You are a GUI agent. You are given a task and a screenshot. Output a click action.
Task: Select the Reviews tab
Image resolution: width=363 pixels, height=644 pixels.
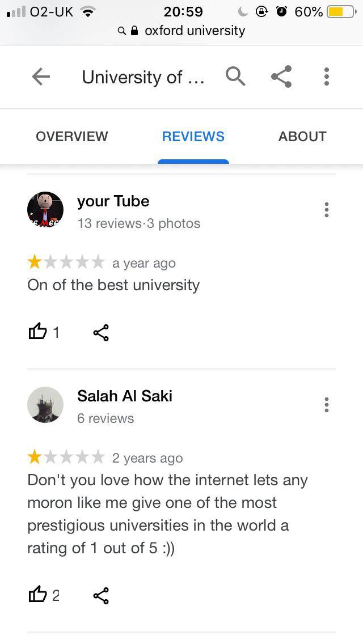193,136
